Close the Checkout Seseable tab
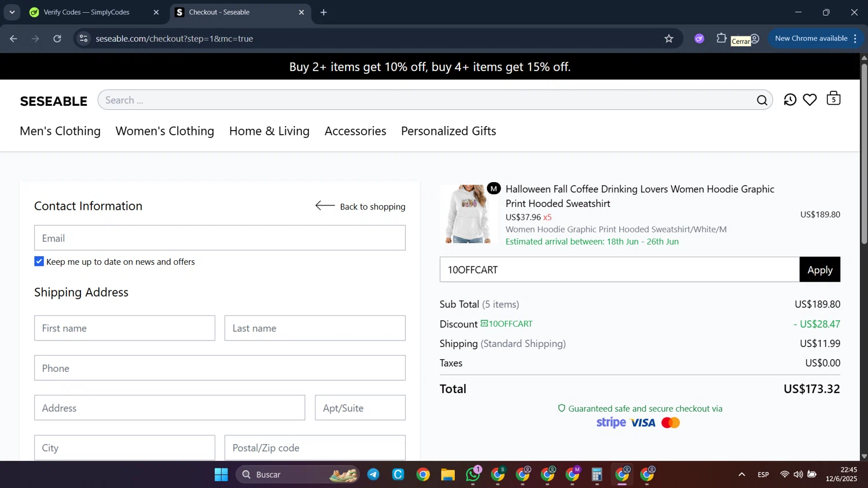Viewport: 868px width, 488px height. (301, 12)
